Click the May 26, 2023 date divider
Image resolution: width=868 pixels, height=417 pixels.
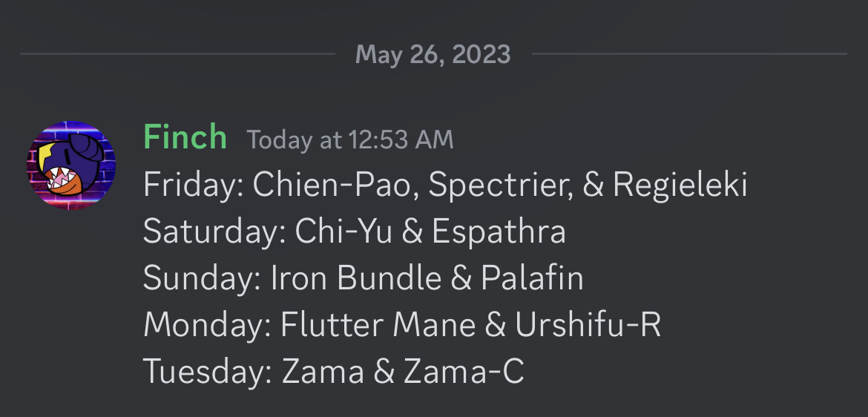[433, 54]
